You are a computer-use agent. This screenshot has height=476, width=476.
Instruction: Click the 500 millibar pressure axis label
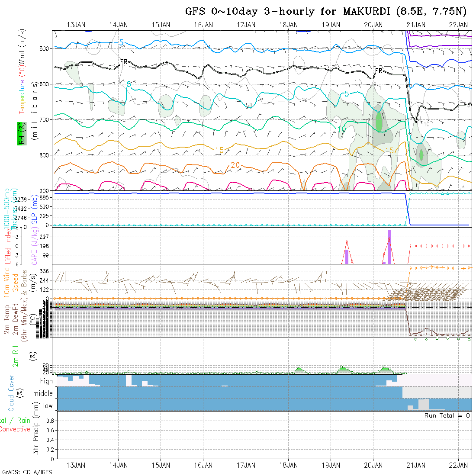click(x=45, y=48)
